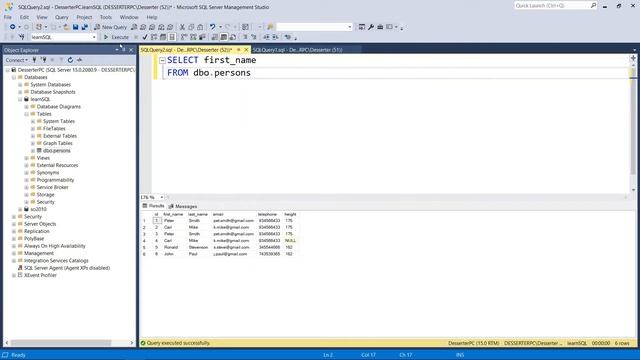Image resolution: width=640 pixels, height=360 pixels.
Task: Save the current query file
Action: [x=76, y=27]
